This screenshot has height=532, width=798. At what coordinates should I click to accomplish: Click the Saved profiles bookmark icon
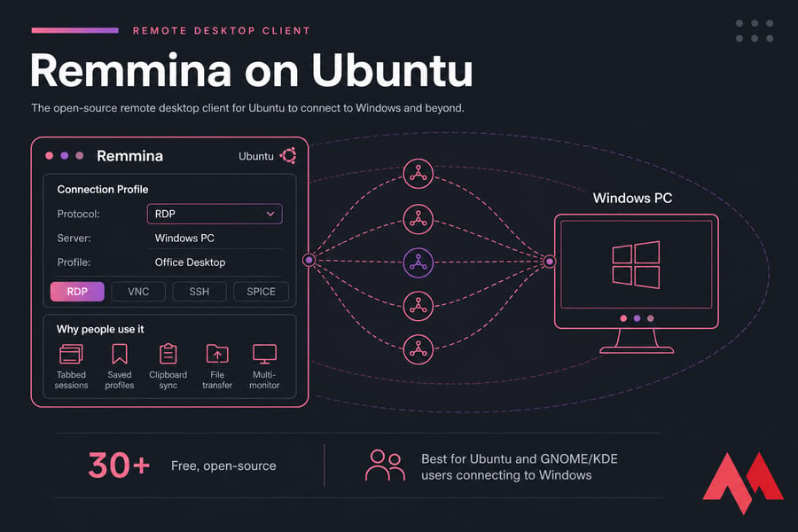(x=120, y=354)
